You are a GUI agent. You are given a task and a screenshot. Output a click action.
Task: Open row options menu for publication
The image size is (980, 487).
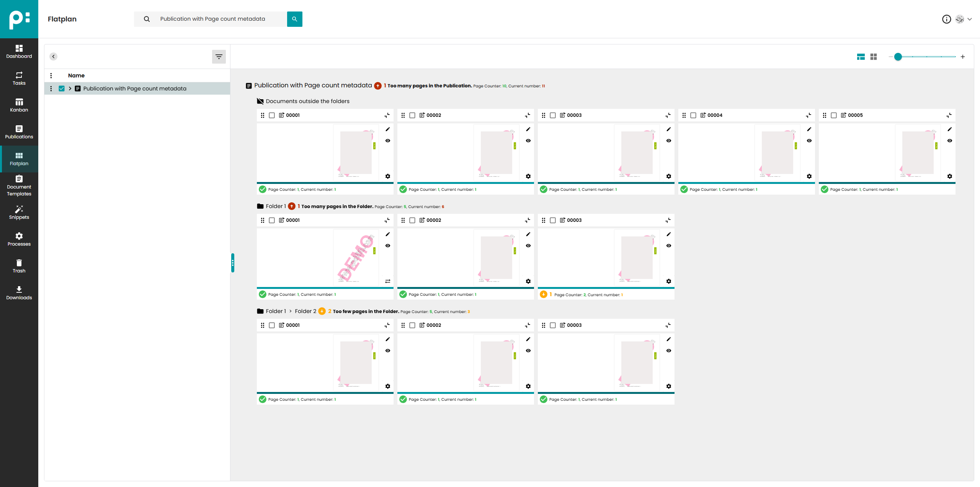pos(51,89)
